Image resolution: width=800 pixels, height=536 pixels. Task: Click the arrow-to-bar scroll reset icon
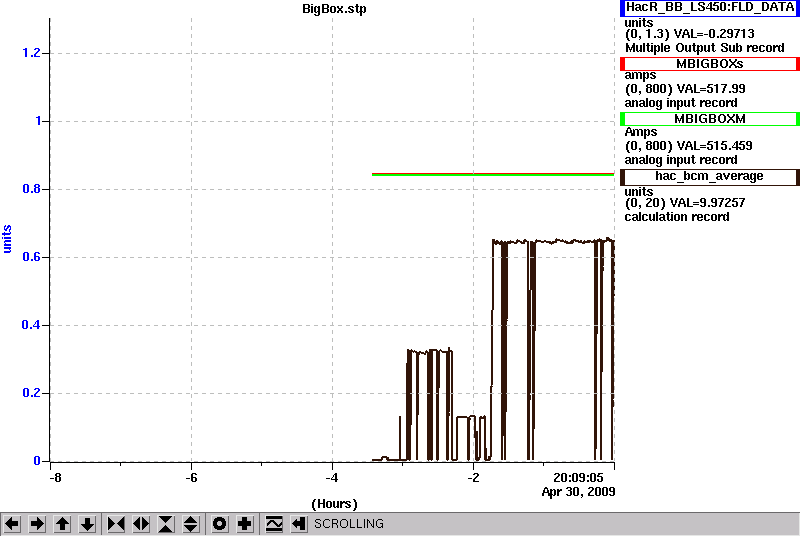[x=298, y=524]
